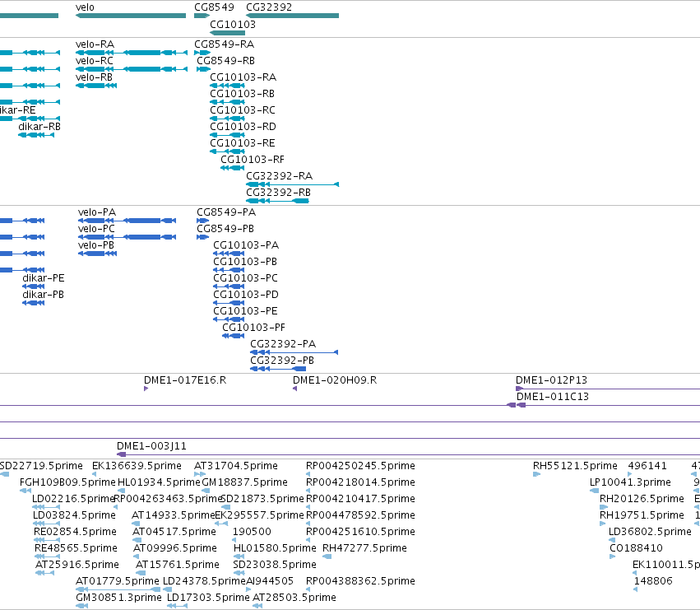The height and width of the screenshot is (610, 700).
Task: Click EST SD22719.5prime
Action: (x=4, y=475)
